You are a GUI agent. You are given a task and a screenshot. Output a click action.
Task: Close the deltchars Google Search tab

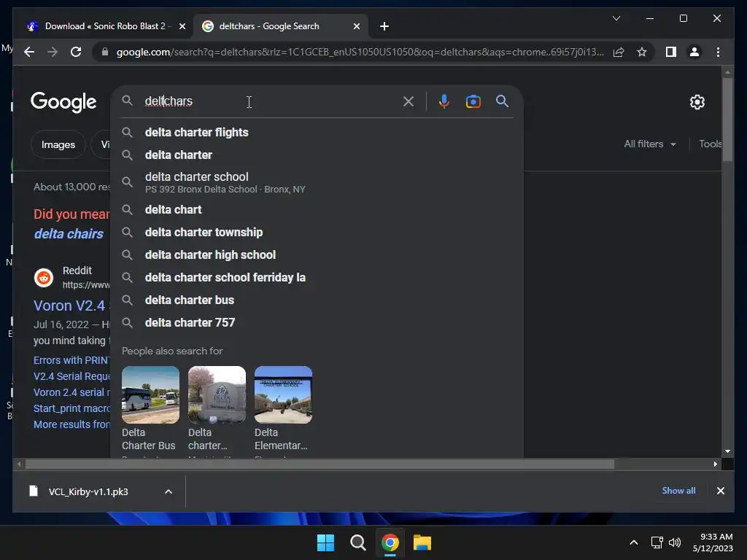(x=356, y=26)
